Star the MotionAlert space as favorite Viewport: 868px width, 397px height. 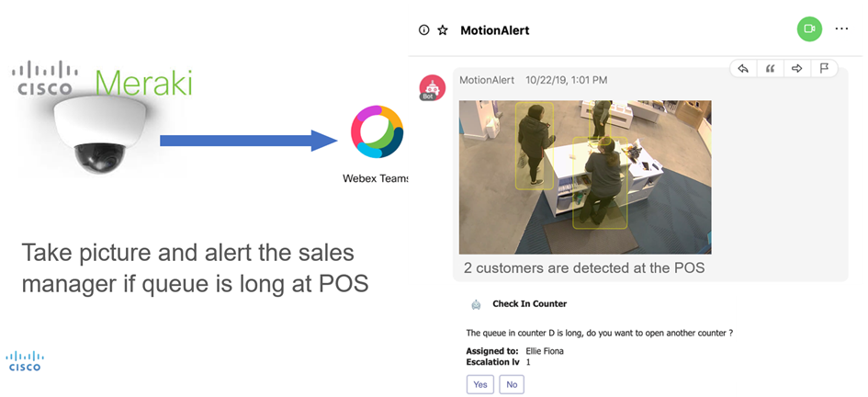(443, 30)
